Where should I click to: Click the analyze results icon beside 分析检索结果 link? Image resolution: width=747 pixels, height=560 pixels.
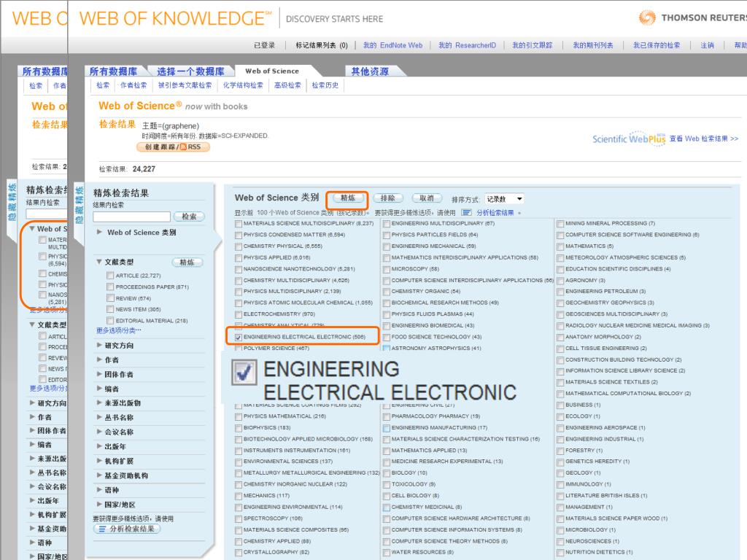click(466, 213)
